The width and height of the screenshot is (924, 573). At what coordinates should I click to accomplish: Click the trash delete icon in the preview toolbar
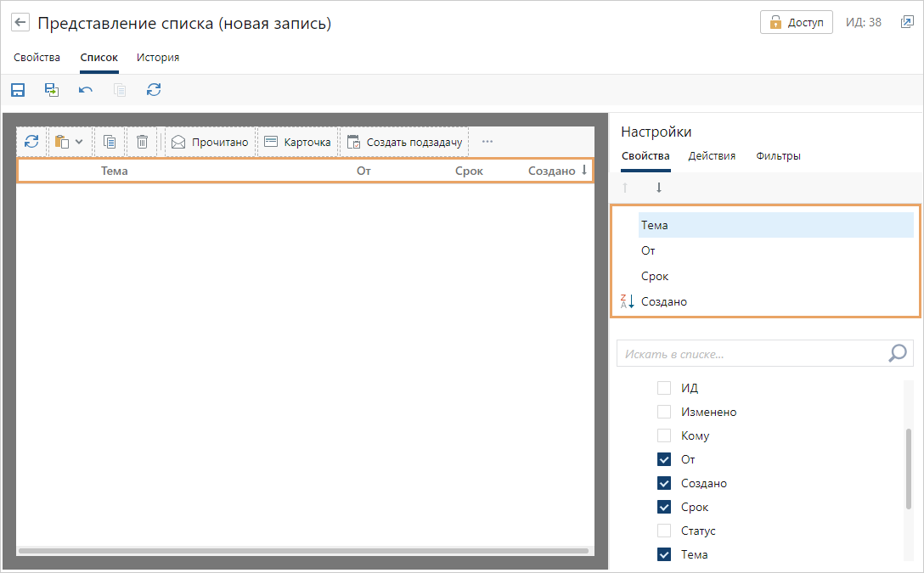(143, 142)
